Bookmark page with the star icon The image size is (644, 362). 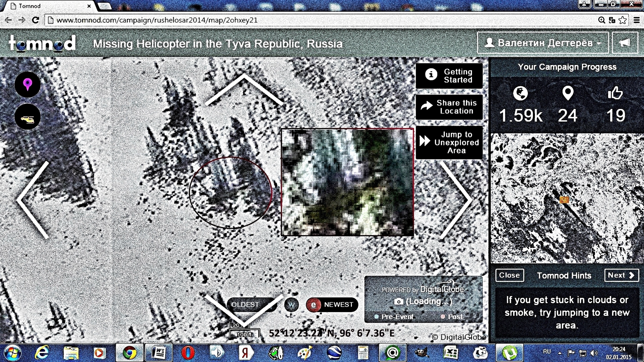[x=623, y=20]
